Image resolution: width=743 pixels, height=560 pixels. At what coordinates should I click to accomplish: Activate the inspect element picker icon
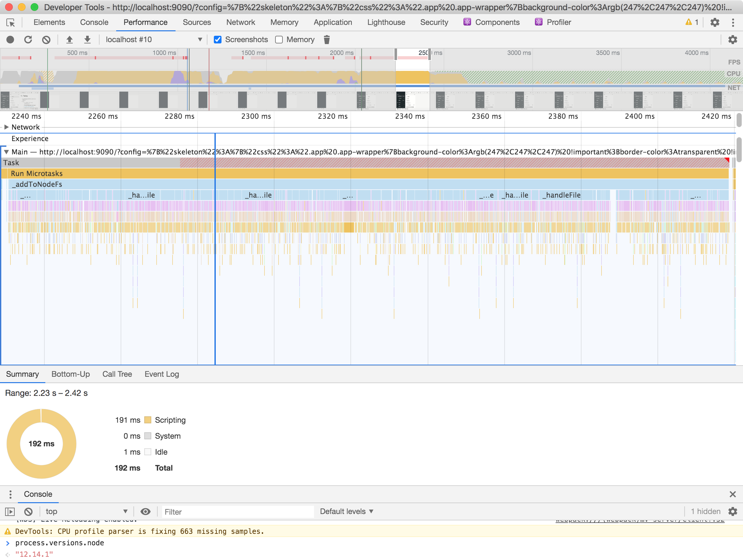11,22
